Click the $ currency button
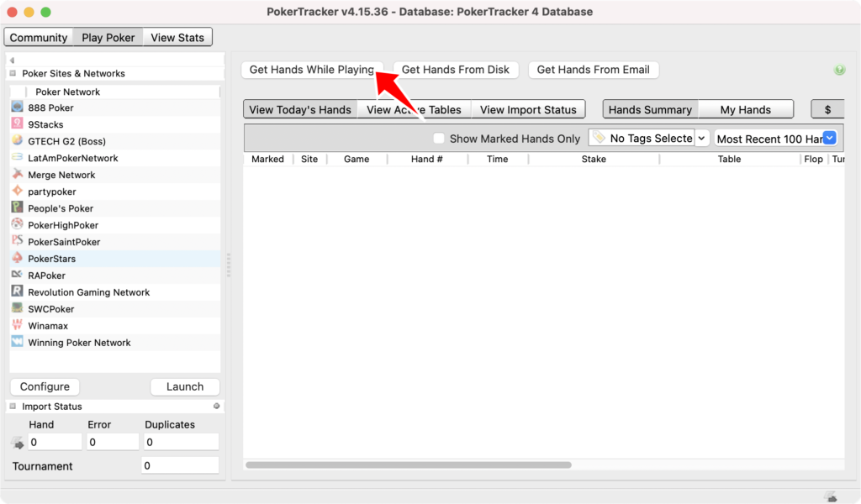The height and width of the screenshot is (504, 861). coord(827,109)
